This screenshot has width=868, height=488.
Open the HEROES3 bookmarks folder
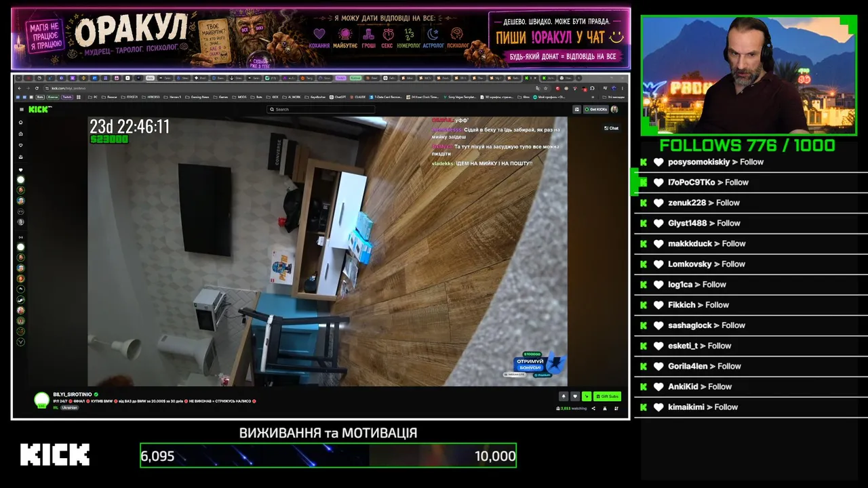pyautogui.click(x=152, y=97)
